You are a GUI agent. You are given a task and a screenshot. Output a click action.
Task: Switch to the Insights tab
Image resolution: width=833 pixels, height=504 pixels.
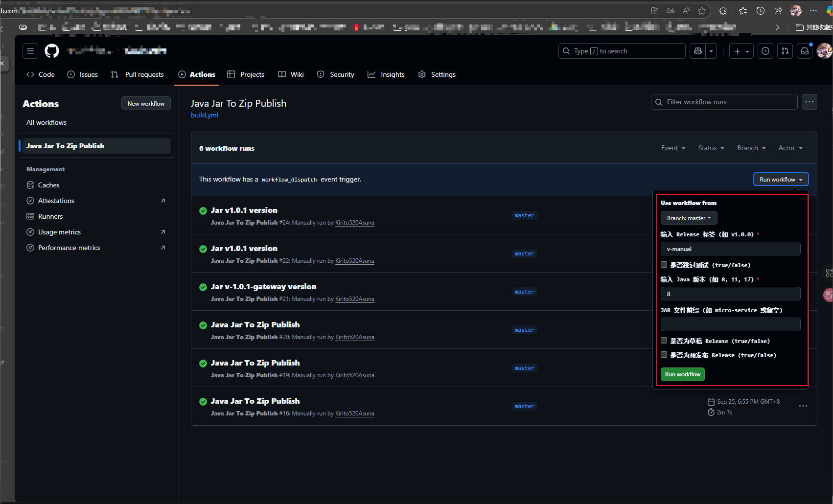386,74
